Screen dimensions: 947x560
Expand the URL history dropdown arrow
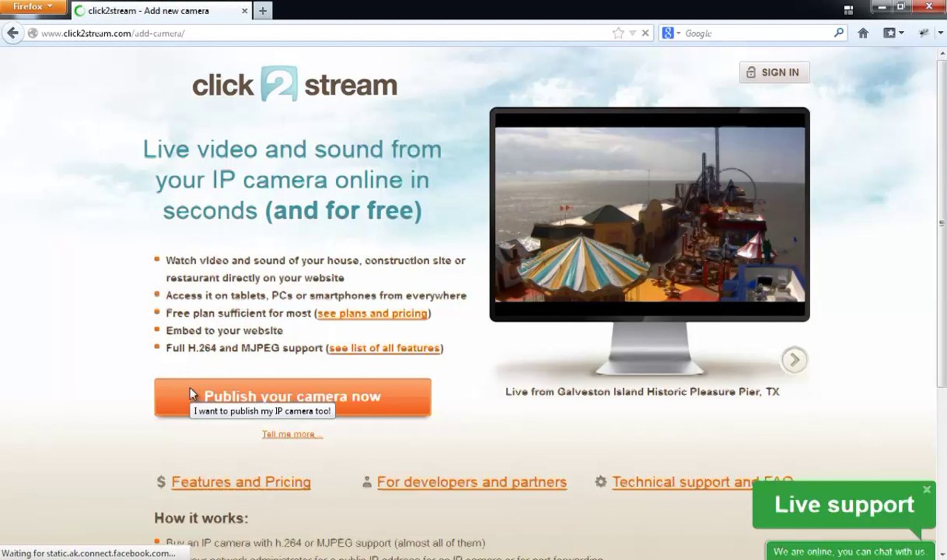pyautogui.click(x=633, y=33)
